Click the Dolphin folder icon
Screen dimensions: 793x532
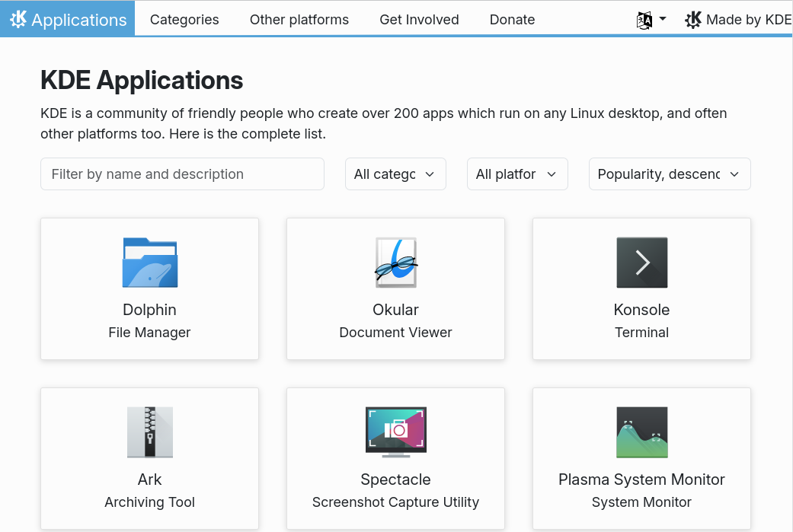tap(149, 263)
